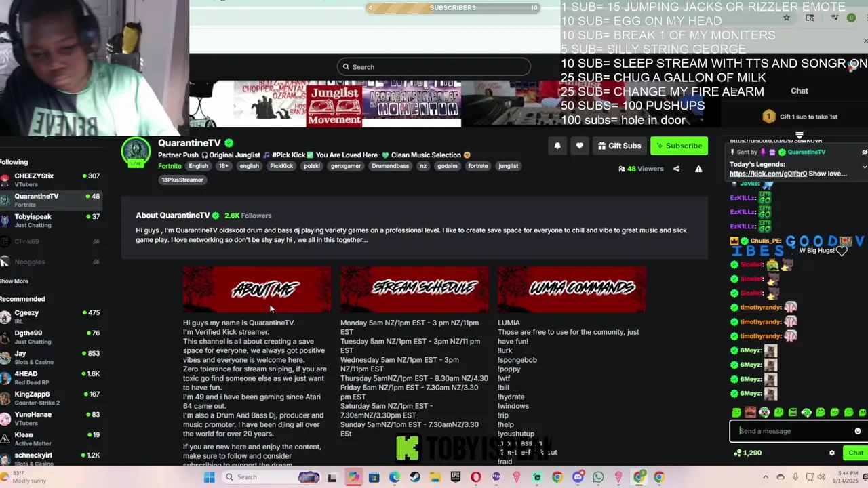Click the Gift Subs button
Screen dimensions: 868x488
coord(619,146)
